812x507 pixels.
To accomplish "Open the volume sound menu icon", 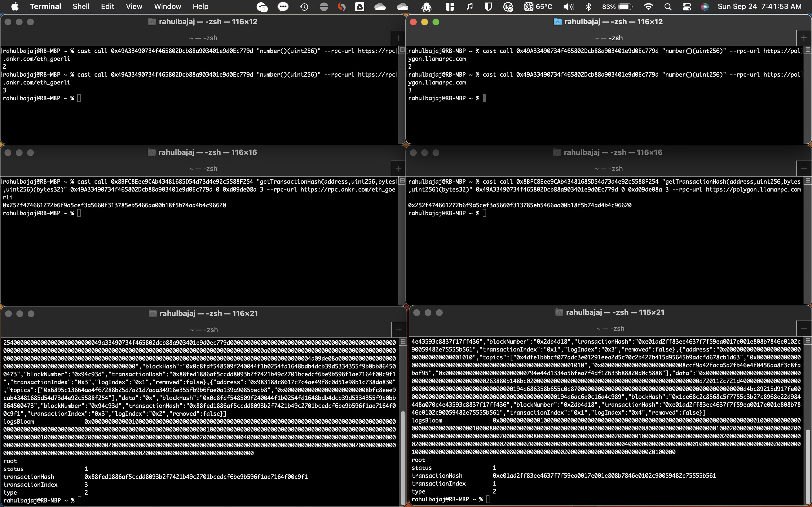I will point(568,7).
